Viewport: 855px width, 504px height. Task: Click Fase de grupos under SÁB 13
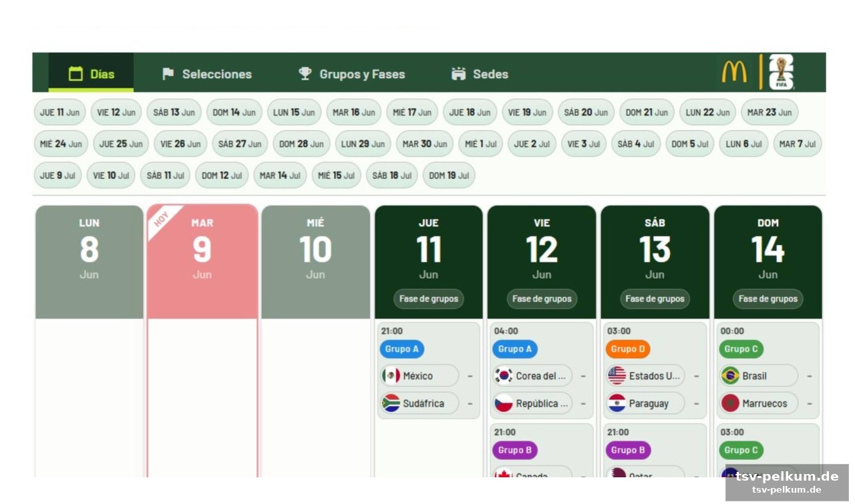[x=655, y=298]
